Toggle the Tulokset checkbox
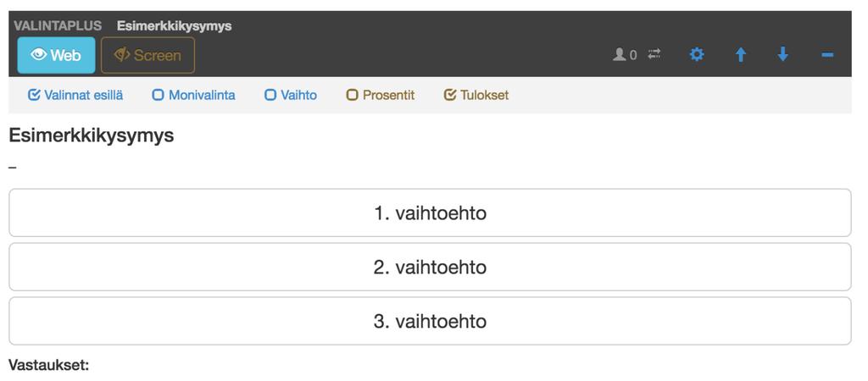Viewport: 868px width, 381px height. click(x=450, y=95)
